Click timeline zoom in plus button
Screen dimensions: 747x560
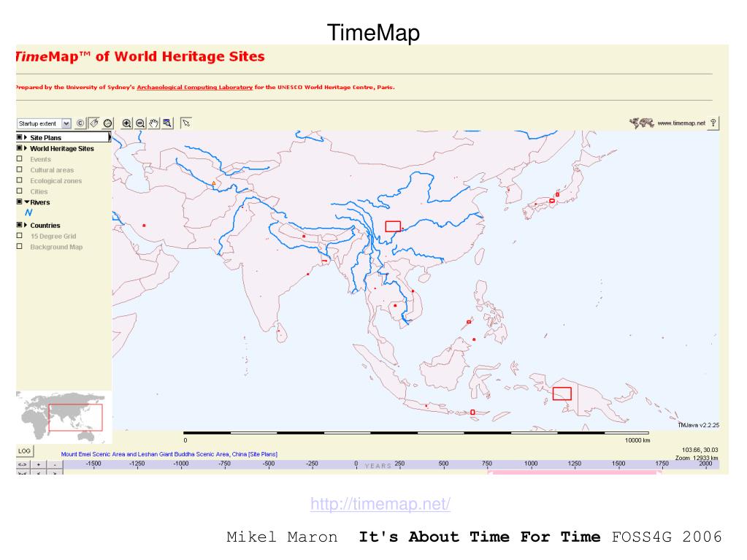click(39, 464)
